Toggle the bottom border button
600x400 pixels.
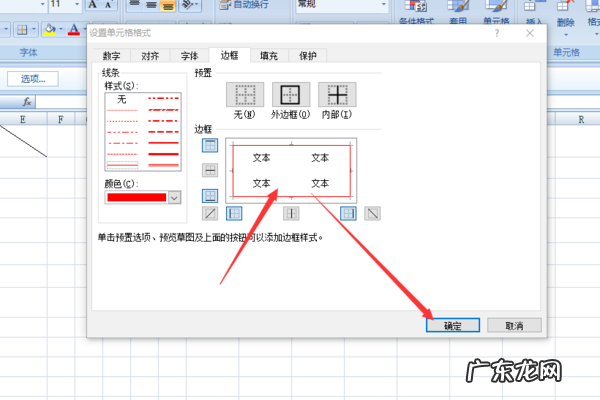click(210, 196)
